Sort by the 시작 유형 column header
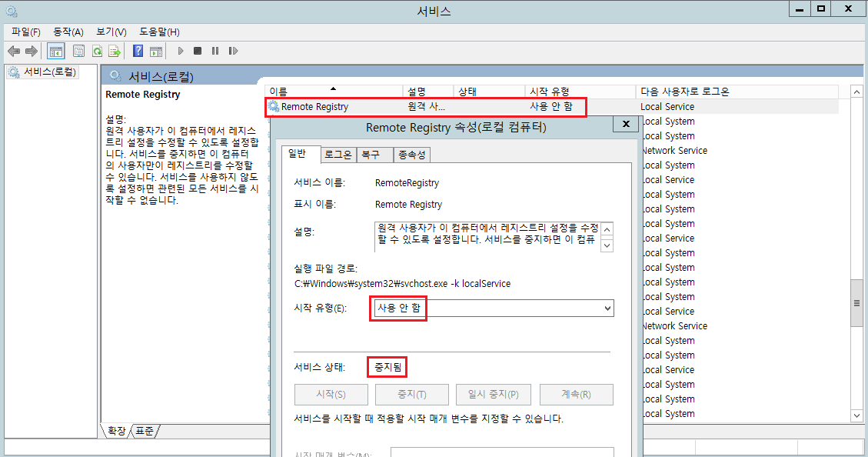 (580, 92)
